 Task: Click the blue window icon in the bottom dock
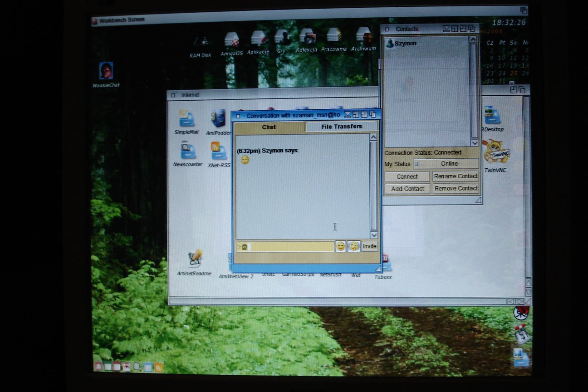point(148,367)
